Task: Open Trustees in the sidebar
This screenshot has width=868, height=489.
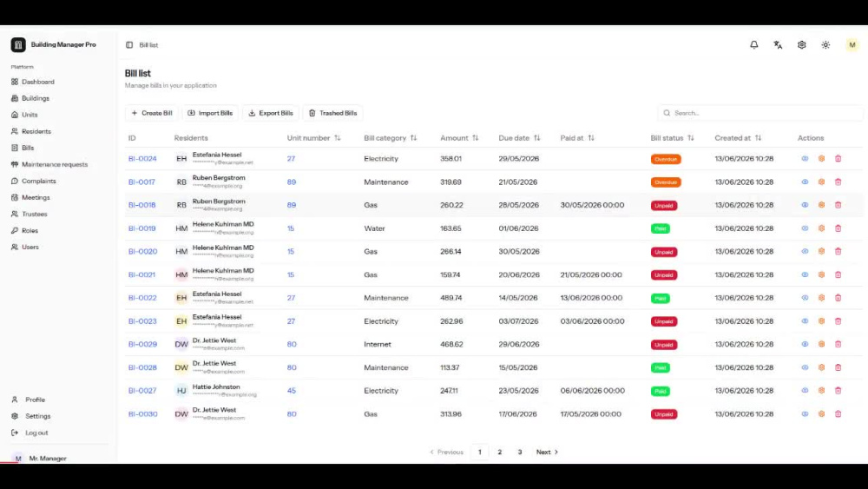Action: coord(29,214)
